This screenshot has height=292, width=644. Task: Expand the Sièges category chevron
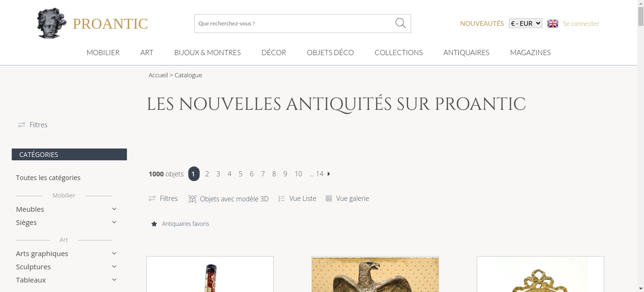coord(114,222)
